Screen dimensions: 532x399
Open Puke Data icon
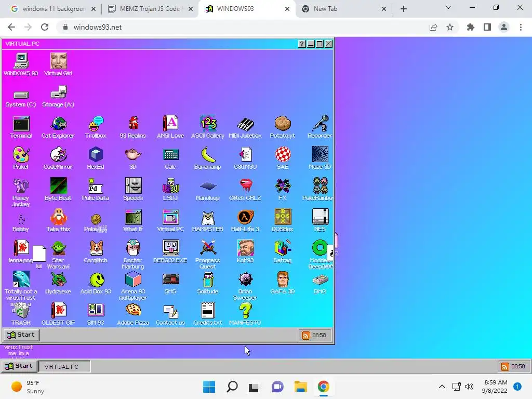point(96,190)
